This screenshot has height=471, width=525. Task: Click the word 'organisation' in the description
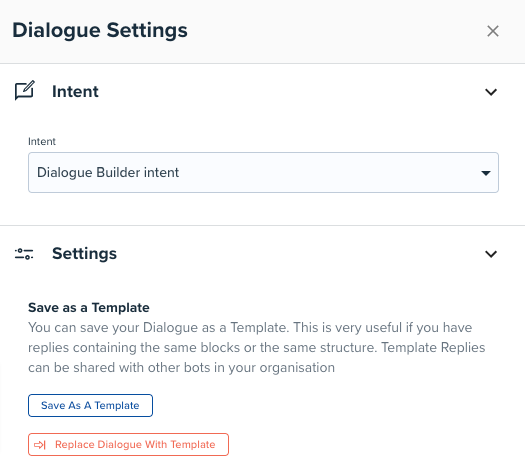(297, 368)
